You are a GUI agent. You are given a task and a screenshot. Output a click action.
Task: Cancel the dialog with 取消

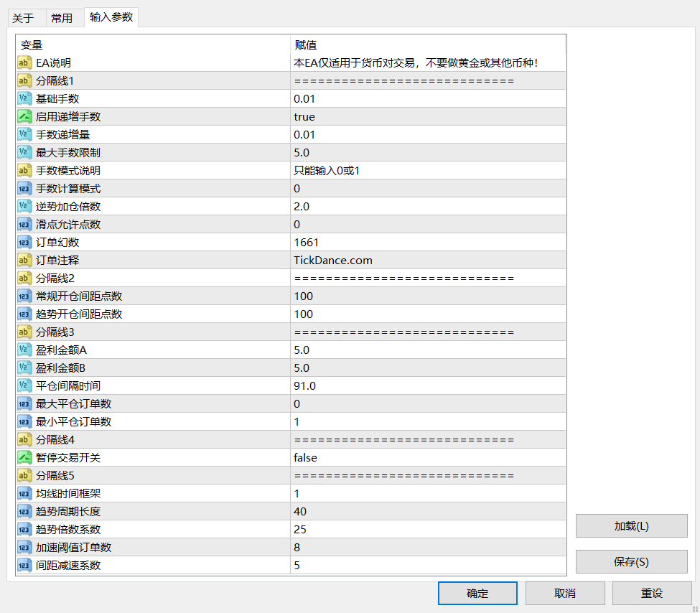[565, 594]
